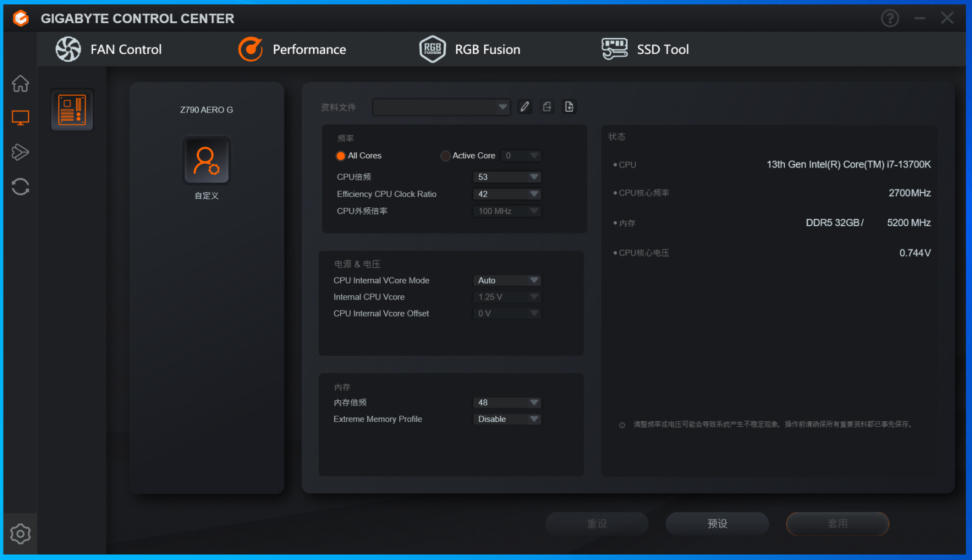Screen dimensions: 972x560
Task: Select the Active Core radio button
Action: click(446, 156)
